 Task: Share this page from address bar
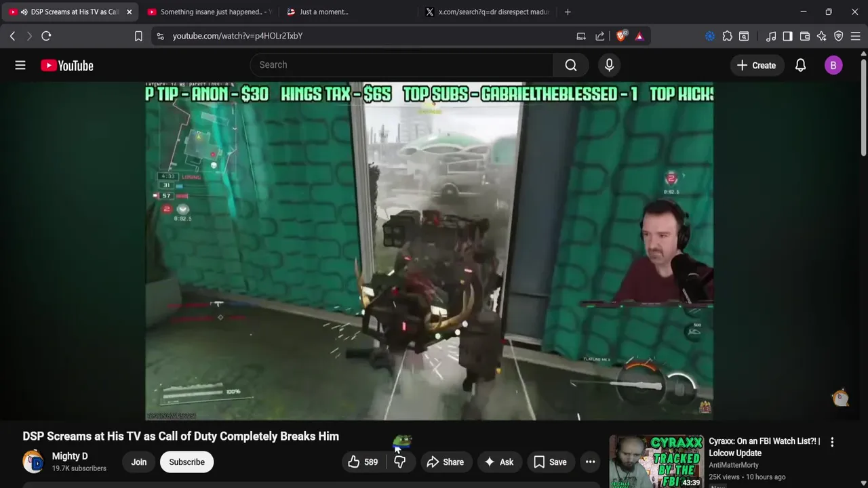pyautogui.click(x=600, y=36)
